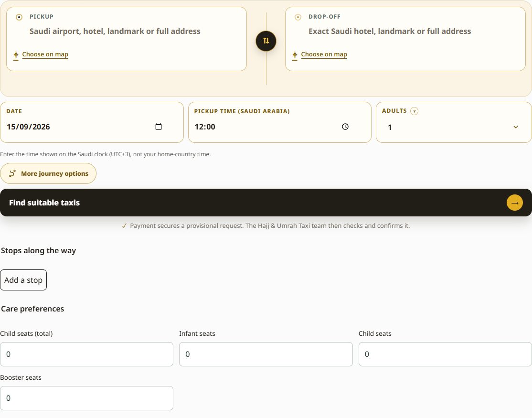Click the payment provisional request note
This screenshot has height=418, width=532.
266,225
